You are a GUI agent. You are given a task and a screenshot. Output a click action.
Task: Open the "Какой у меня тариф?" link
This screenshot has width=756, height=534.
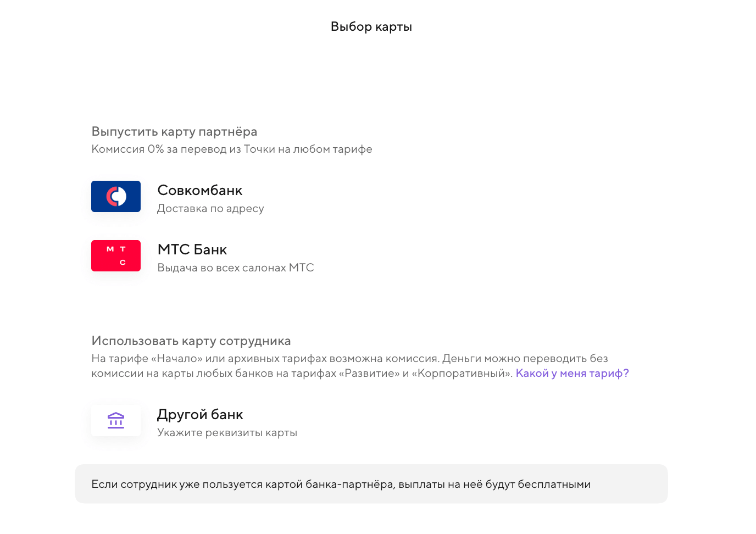(572, 374)
